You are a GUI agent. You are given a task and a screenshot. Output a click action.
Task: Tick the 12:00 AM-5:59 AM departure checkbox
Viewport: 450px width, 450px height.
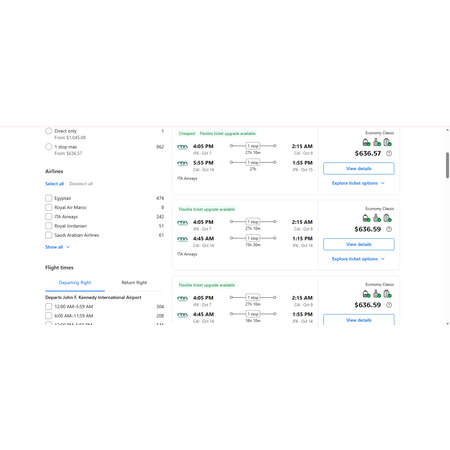pos(49,306)
